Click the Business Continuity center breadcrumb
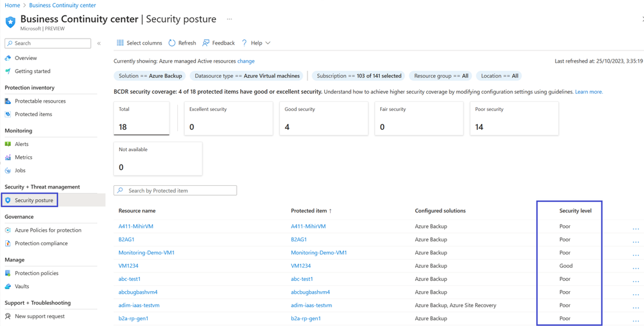Screen dimensions: 644x326 point(63,5)
